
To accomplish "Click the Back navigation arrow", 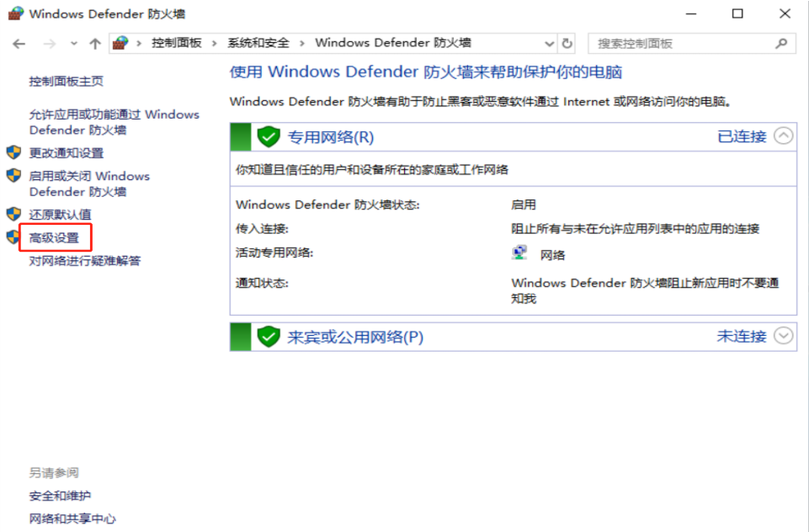I will [19, 44].
